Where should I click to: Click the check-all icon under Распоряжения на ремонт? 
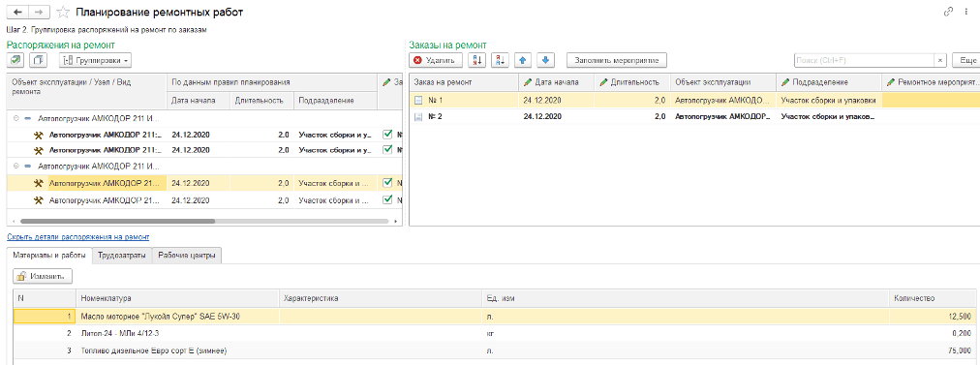(16, 60)
